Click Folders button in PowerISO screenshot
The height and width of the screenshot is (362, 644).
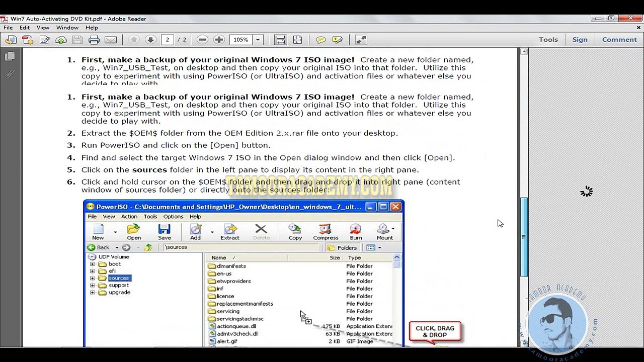(x=342, y=247)
